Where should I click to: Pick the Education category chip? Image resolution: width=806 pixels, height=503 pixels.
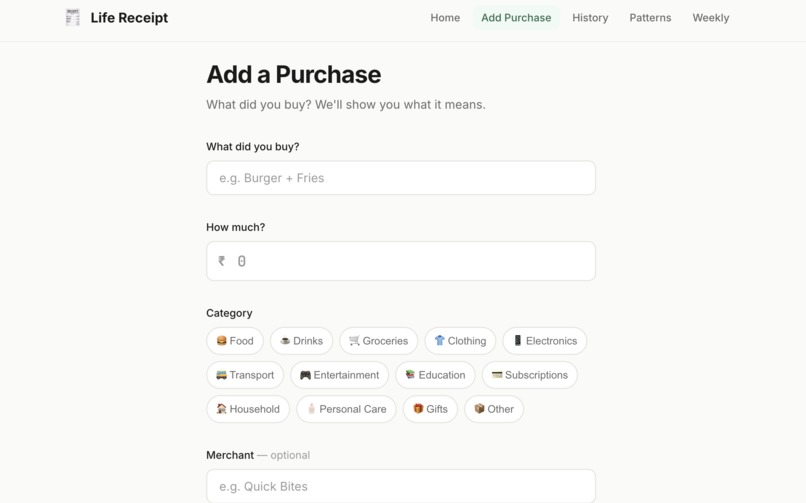[x=435, y=375]
